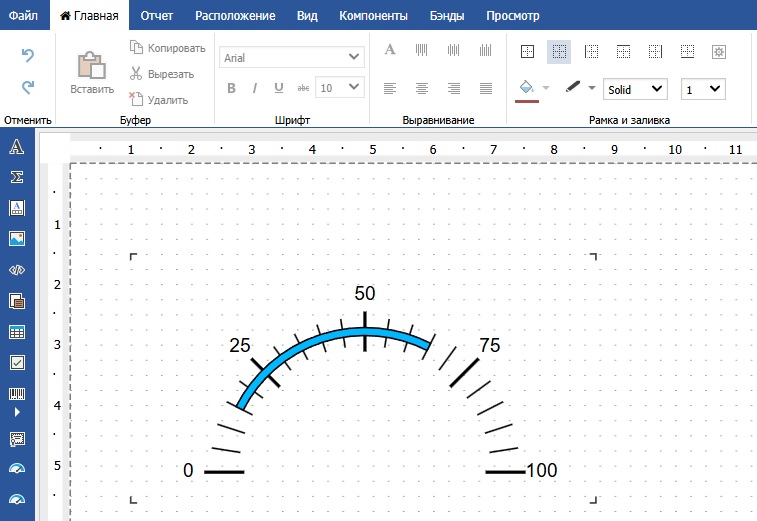Open the border thickness dropdown showing 1
The image size is (757, 521).
point(703,89)
